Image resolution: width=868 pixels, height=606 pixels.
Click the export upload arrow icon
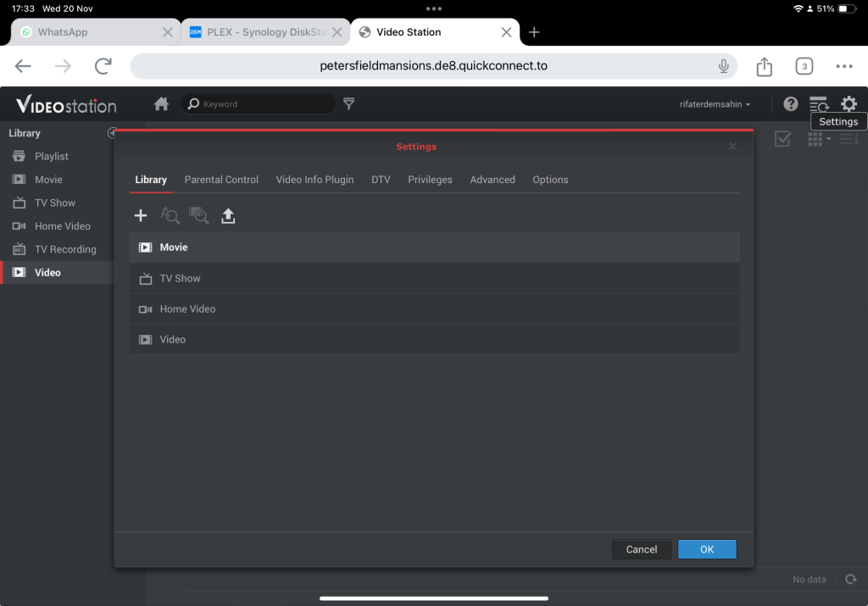pos(228,215)
